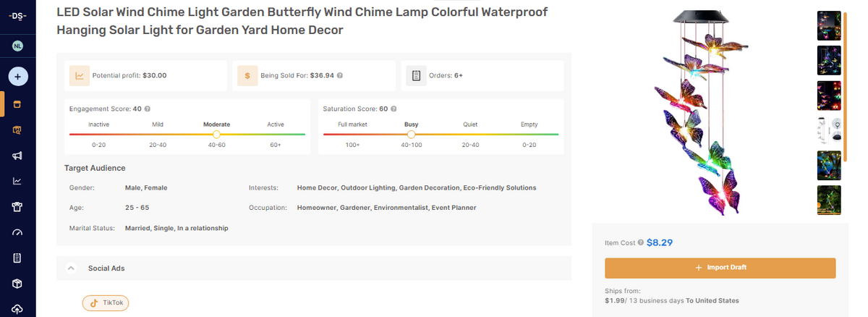Click the help icon next to Engagement Score
The height and width of the screenshot is (317, 868).
[148, 109]
